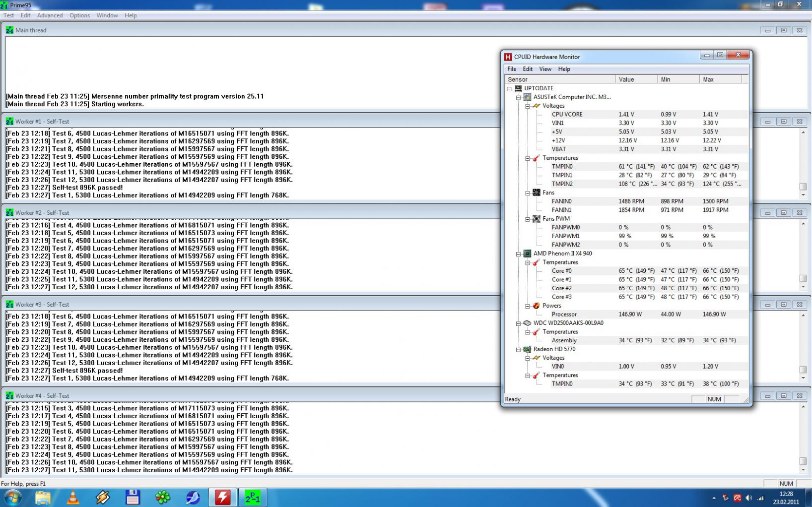Click the Powers group flame icon
This screenshot has width=812, height=507.
(536, 306)
